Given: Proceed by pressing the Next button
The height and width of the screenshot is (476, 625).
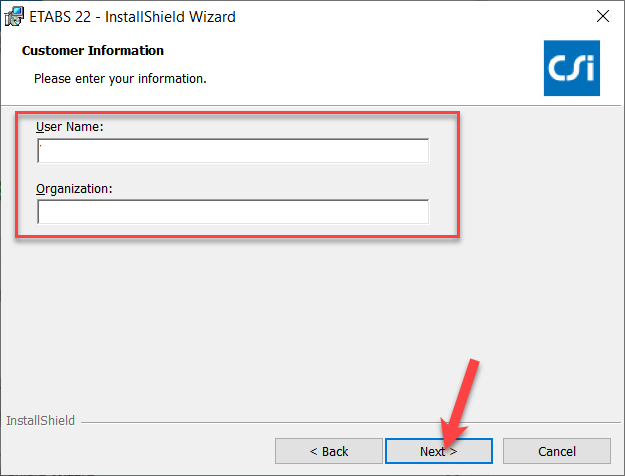Looking at the screenshot, I should click(438, 451).
